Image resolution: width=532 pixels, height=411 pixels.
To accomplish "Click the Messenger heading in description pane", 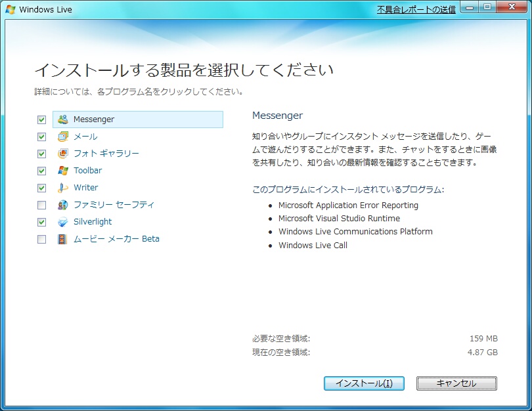I will 277,116.
